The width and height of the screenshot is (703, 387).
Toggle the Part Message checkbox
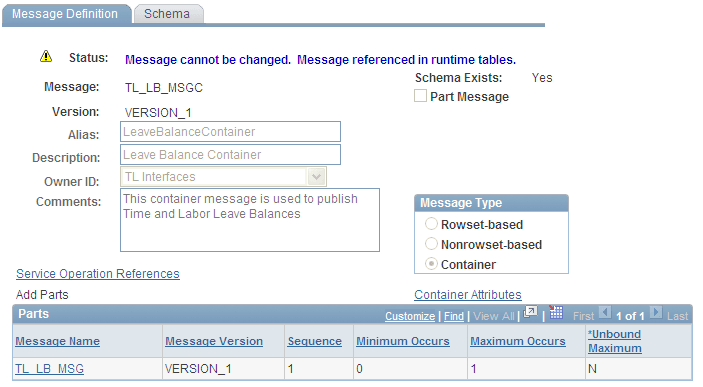(x=420, y=96)
